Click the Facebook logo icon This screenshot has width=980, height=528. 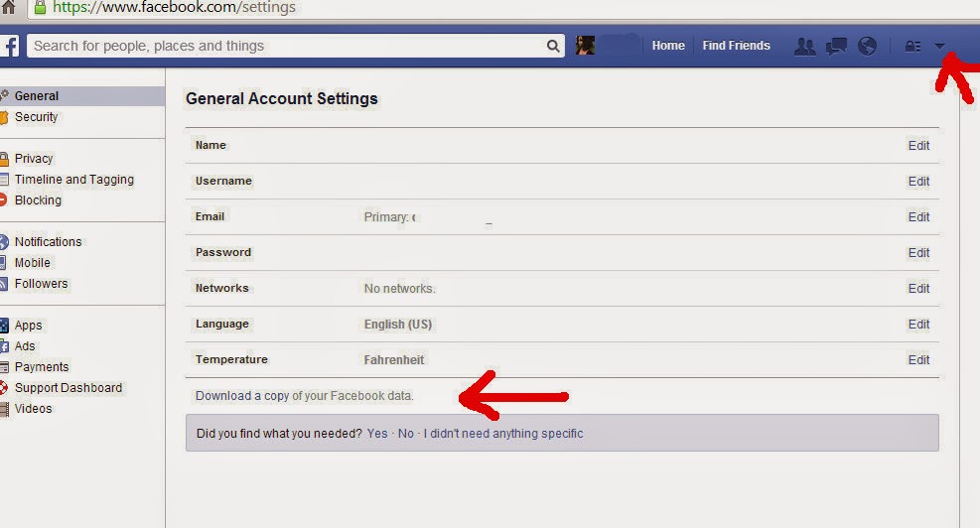click(x=10, y=46)
